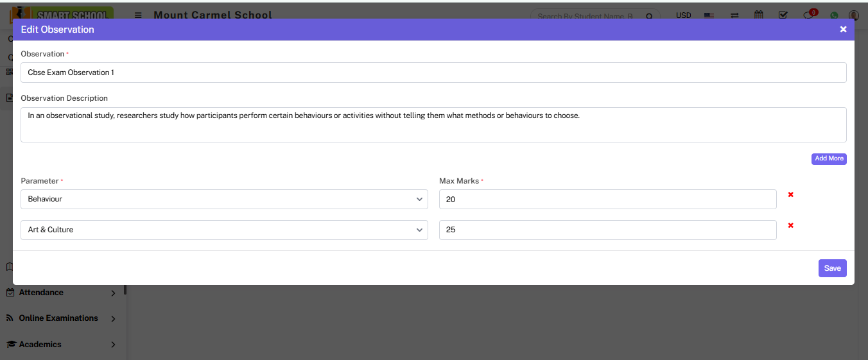
Task: Close the Edit Observation dialog
Action: pos(843,30)
